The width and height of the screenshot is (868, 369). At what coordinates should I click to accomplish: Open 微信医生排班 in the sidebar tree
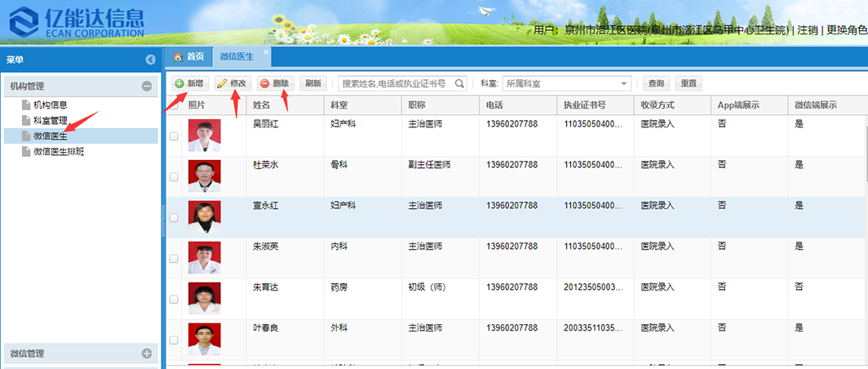pos(66,152)
